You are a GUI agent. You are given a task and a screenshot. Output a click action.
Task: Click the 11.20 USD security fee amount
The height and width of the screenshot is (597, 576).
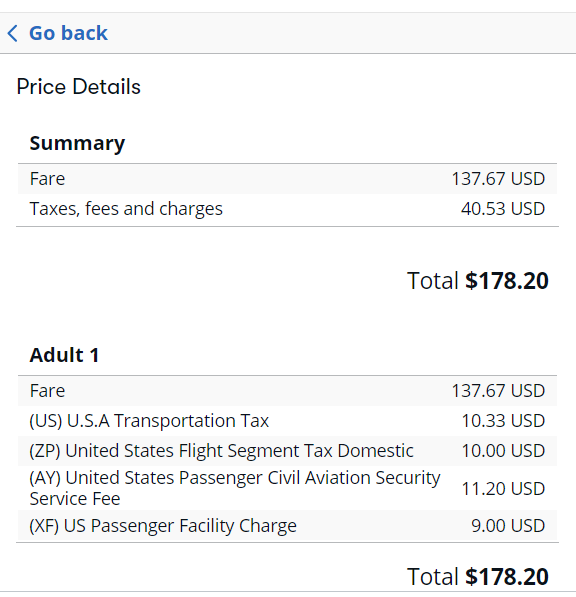point(503,489)
